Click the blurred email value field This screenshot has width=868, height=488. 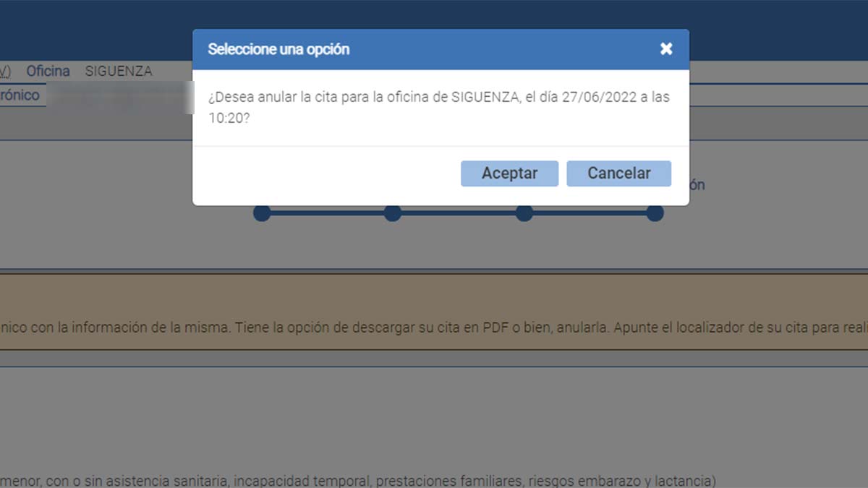point(119,96)
